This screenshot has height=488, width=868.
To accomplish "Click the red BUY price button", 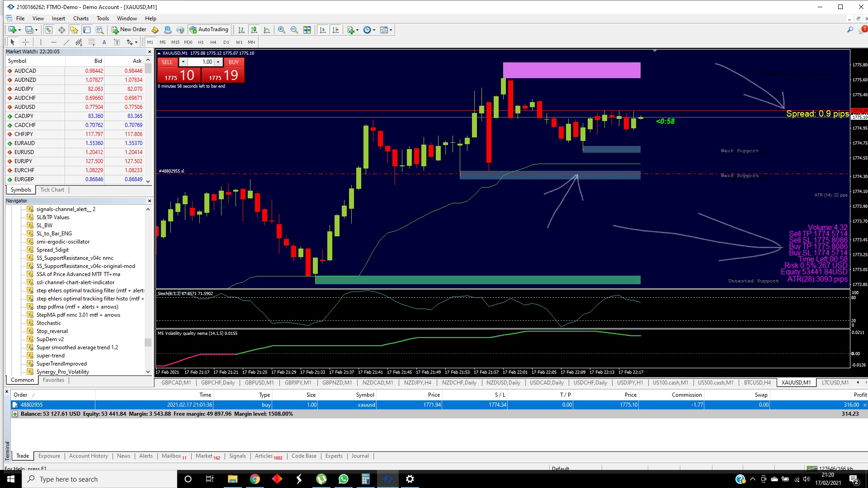I will click(x=223, y=75).
